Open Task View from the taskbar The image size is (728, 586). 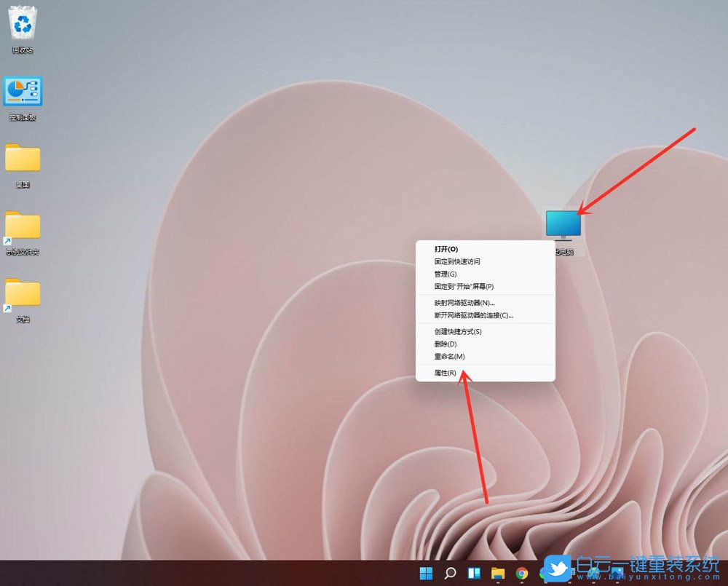tap(474, 573)
